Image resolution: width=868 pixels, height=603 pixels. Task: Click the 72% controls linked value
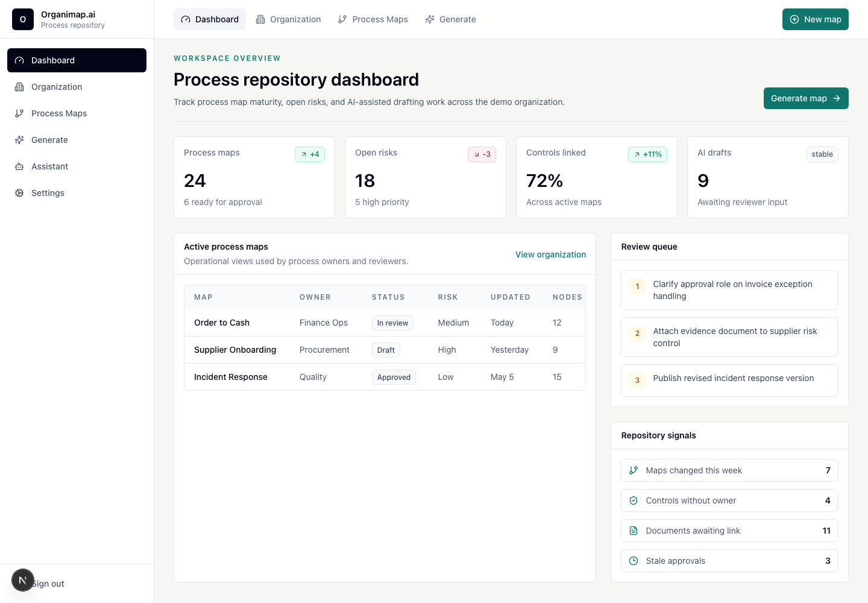(x=544, y=180)
